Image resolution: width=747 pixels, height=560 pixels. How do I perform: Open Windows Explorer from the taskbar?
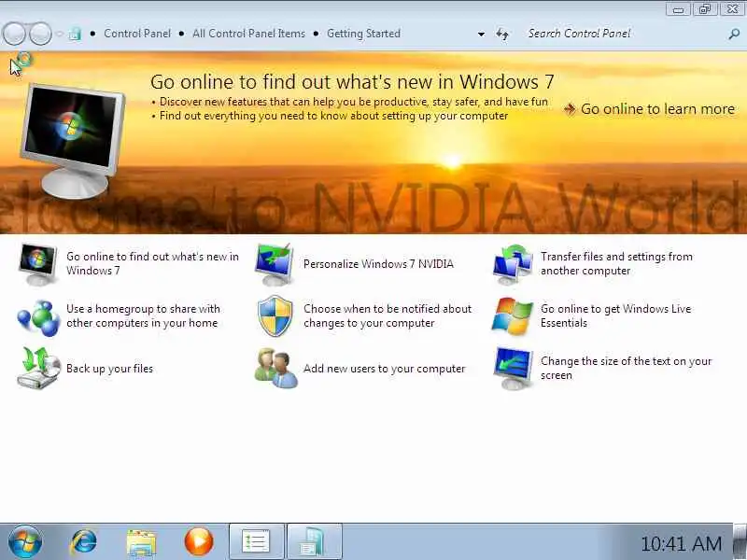point(141,542)
